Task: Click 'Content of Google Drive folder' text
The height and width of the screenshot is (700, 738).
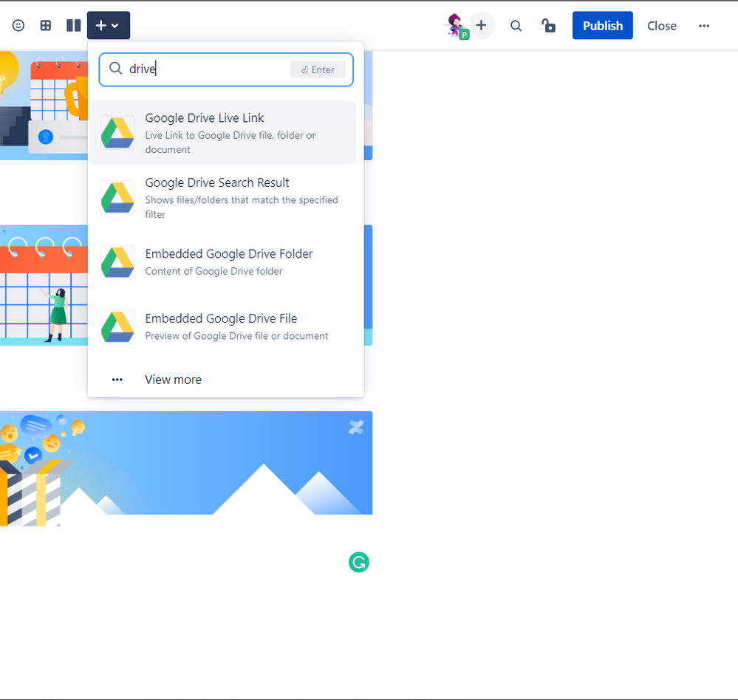Action: [x=213, y=272]
